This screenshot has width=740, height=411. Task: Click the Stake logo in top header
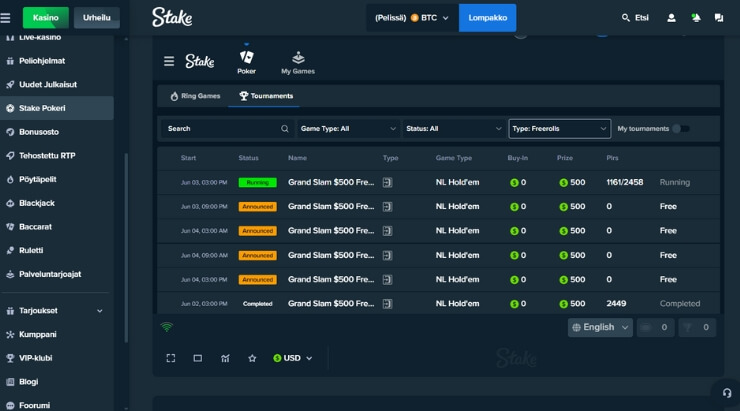pyautogui.click(x=172, y=17)
